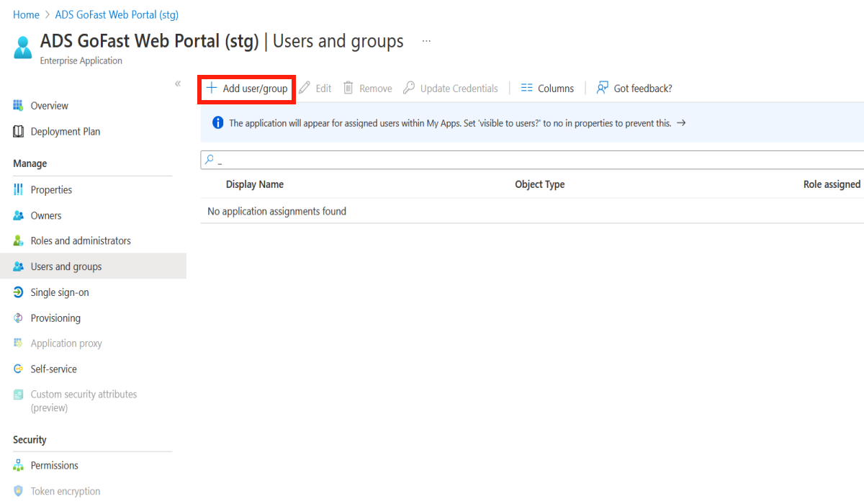This screenshot has height=504, width=864.
Task: Click the blue info icon in banner
Action: pyautogui.click(x=218, y=123)
